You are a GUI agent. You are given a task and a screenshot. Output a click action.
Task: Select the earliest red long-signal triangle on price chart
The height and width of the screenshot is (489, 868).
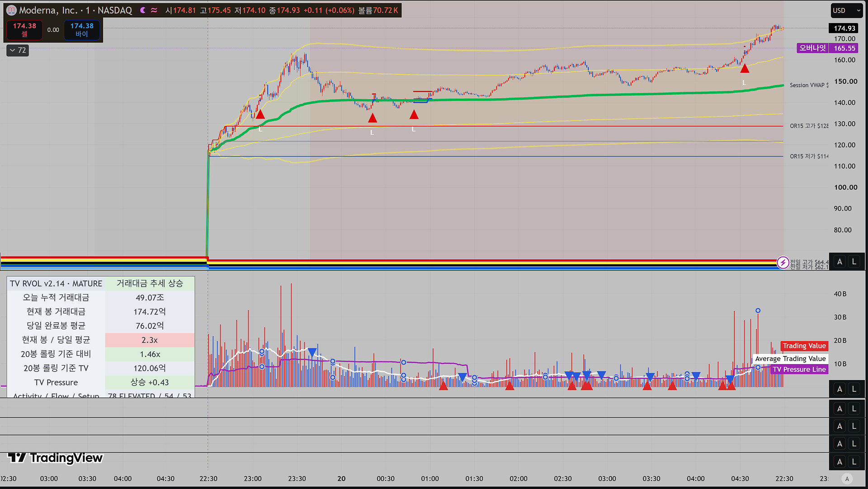(x=260, y=114)
